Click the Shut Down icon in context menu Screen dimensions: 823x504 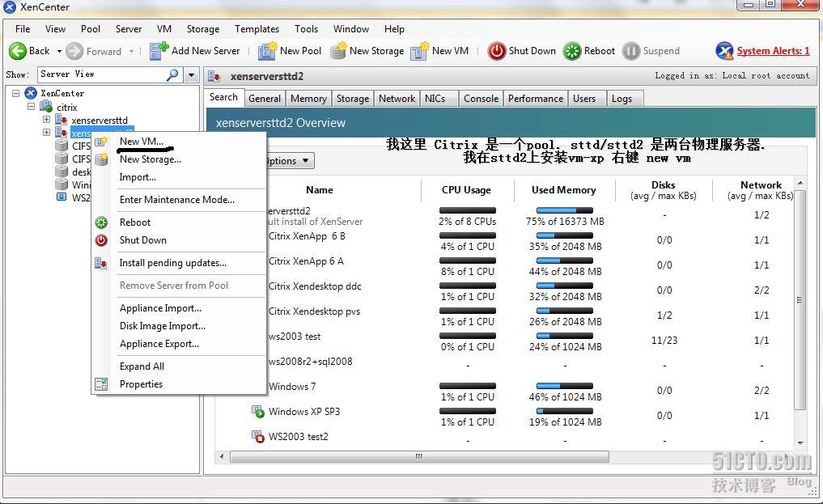pyautogui.click(x=101, y=240)
